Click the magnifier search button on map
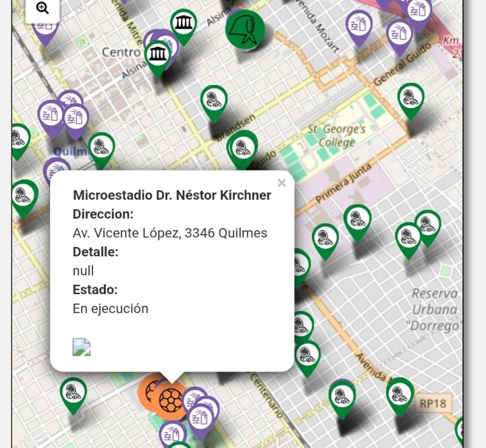 point(43,9)
